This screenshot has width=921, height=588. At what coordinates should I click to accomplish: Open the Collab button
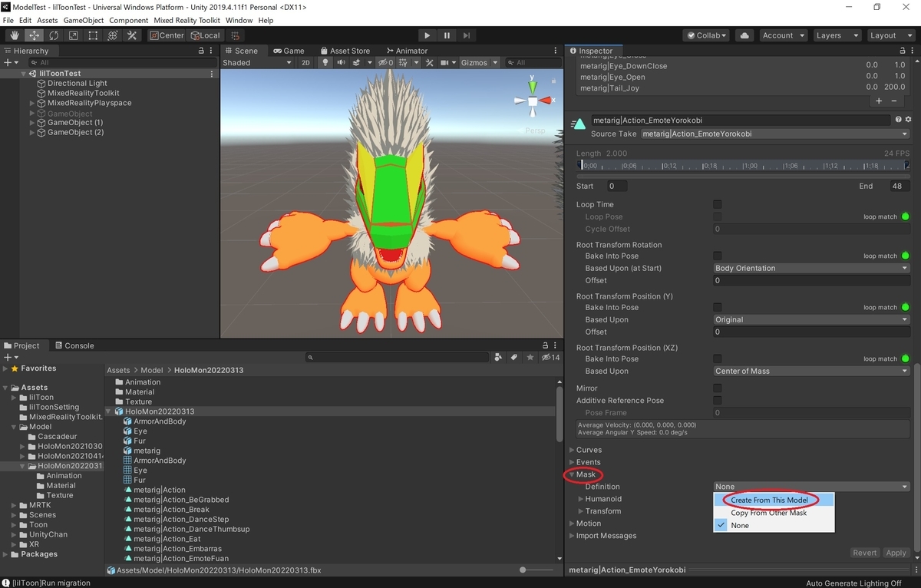point(707,35)
